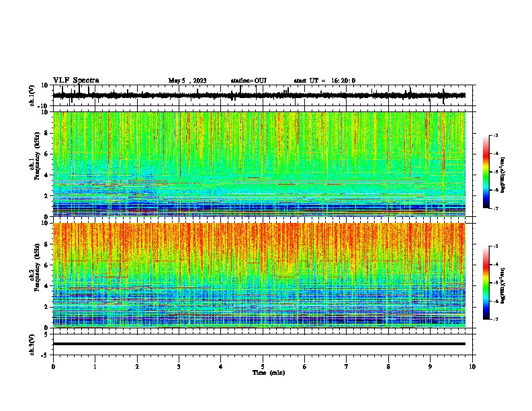
Task: Click the ch.2 "Frequency (kHz)" axis label
Action: pyautogui.click(x=38, y=267)
